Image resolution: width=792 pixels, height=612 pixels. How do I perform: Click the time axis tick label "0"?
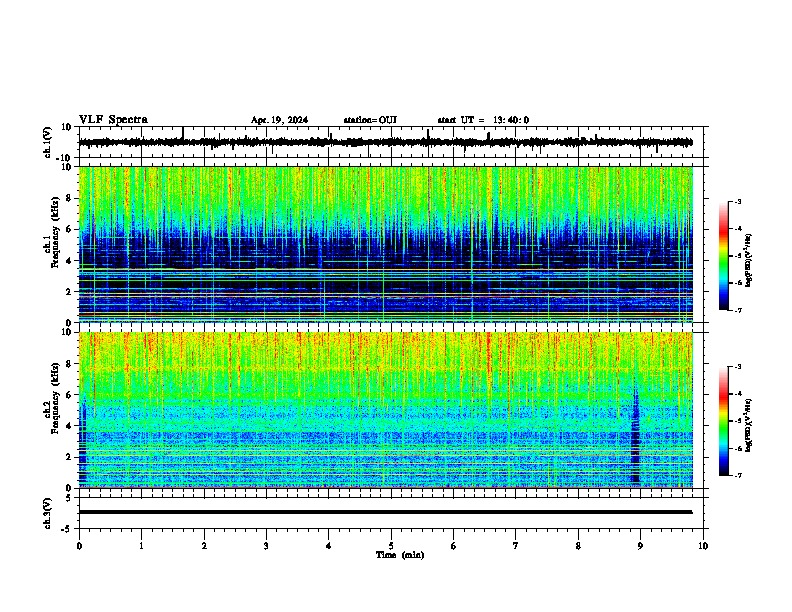(79, 546)
